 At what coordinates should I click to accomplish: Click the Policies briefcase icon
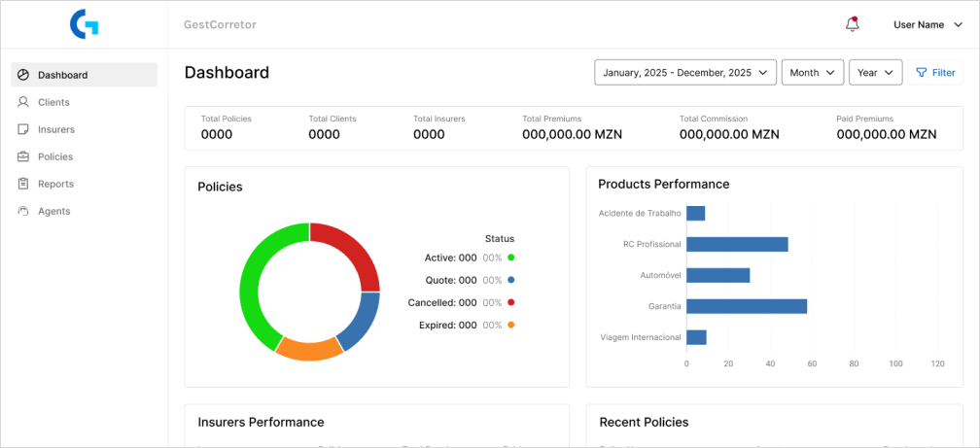point(23,156)
